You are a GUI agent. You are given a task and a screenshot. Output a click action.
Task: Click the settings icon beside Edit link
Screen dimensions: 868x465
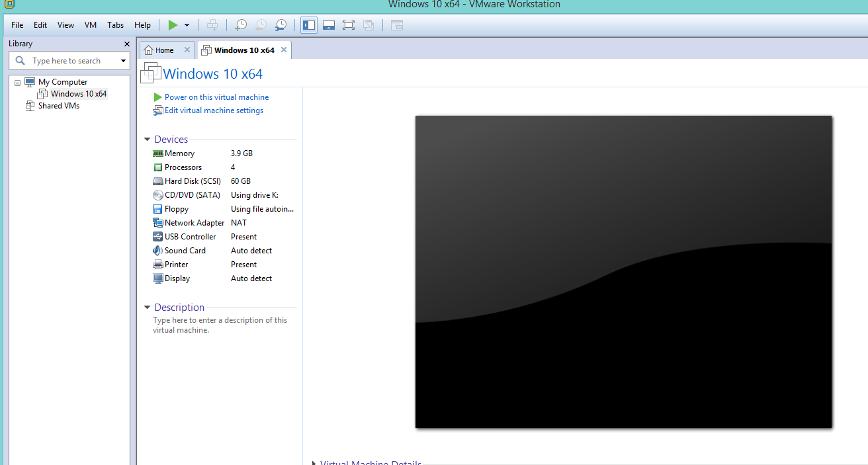(157, 110)
